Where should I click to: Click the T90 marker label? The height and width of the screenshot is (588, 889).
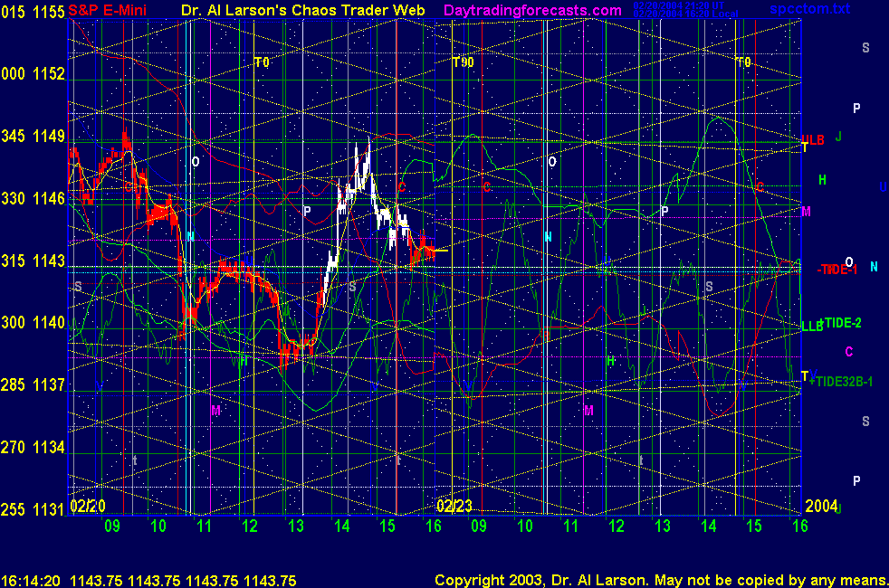pyautogui.click(x=464, y=62)
